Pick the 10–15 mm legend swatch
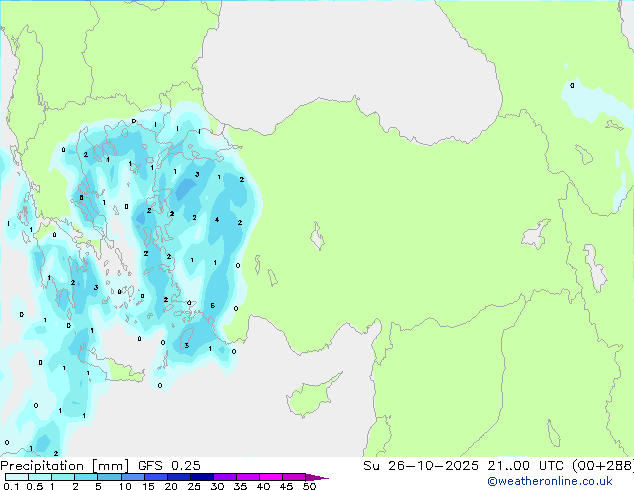Screen dimensions: 634x490 [x=132, y=477]
